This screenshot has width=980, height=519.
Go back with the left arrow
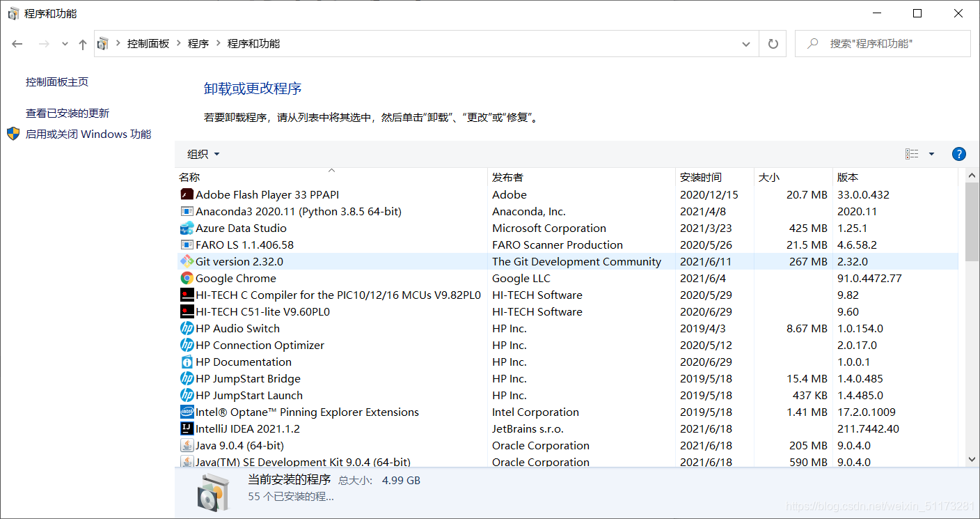pos(17,44)
